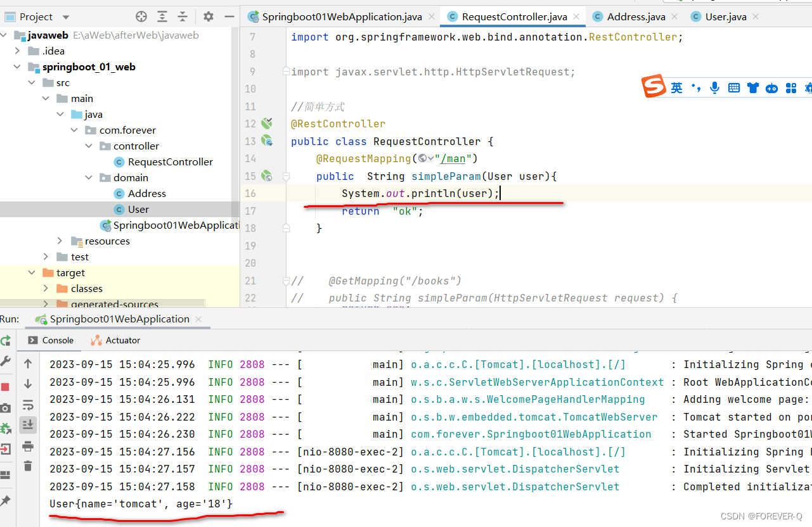Open Restore Layout icon in Run toolbar

5,475
